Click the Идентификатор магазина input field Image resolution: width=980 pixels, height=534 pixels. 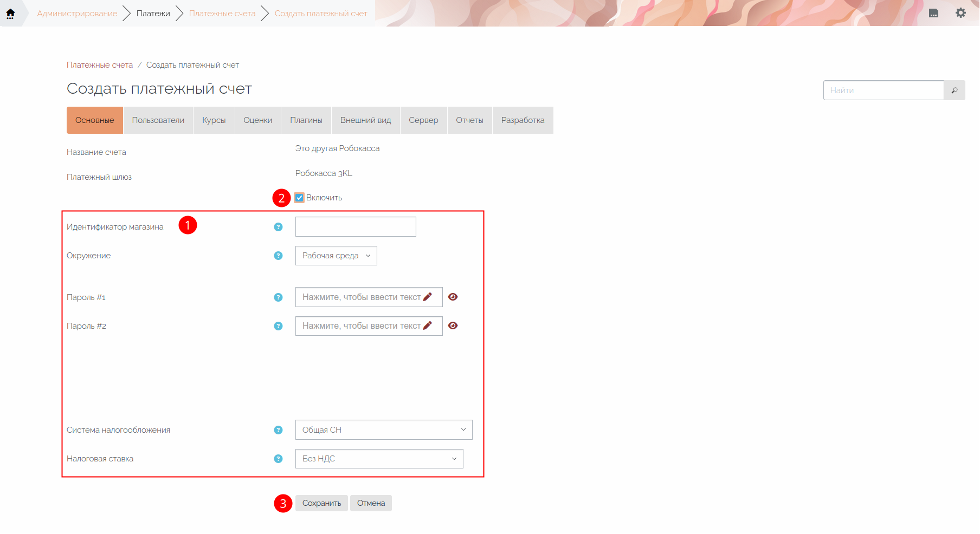click(356, 227)
